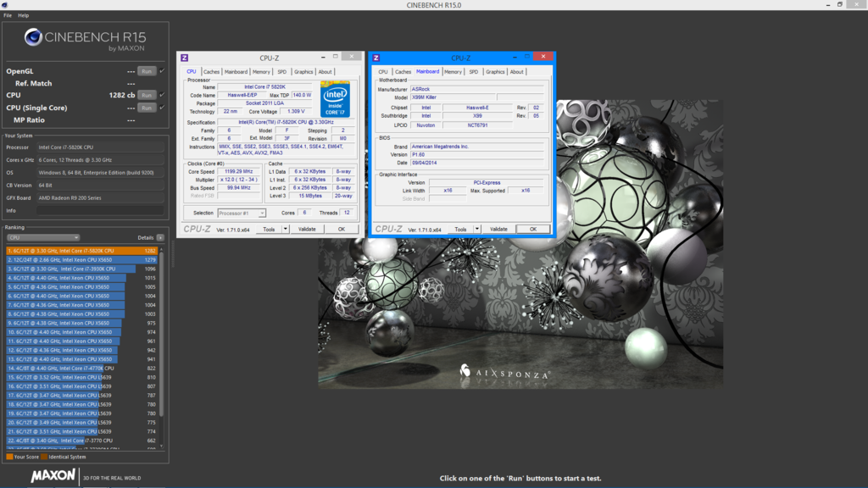The height and width of the screenshot is (488, 868).
Task: Select ranking row 2 scoring 1279
Action: click(x=82, y=259)
